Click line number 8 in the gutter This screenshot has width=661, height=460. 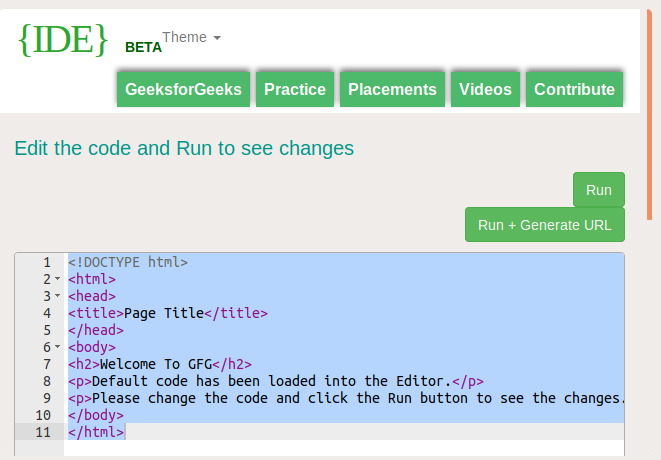coord(46,381)
